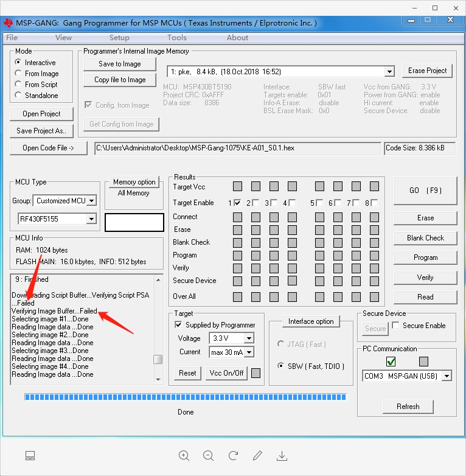Click the log scrollbar thumb
Screen dimensions: 466x476
pyautogui.click(x=158, y=359)
